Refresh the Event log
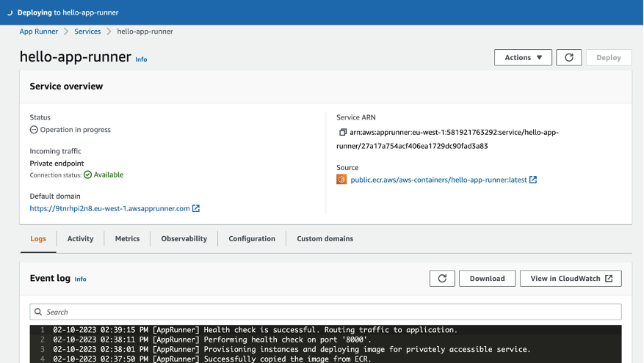644x363 pixels. (442, 279)
